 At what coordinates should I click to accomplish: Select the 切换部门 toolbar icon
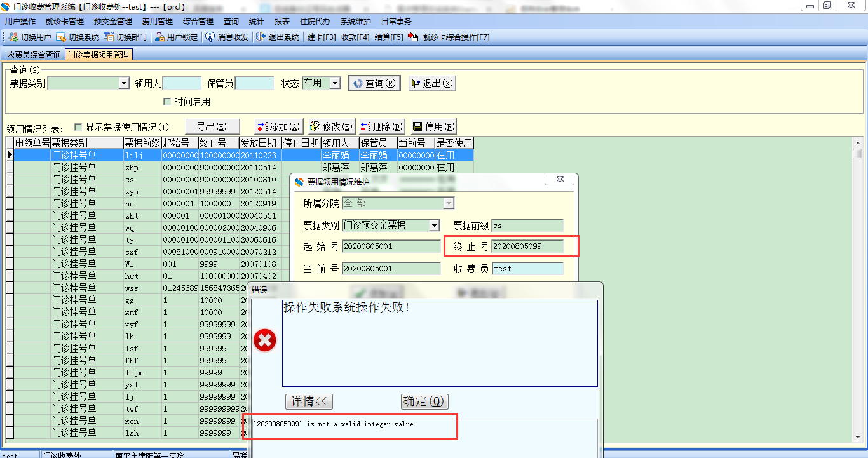coord(109,37)
